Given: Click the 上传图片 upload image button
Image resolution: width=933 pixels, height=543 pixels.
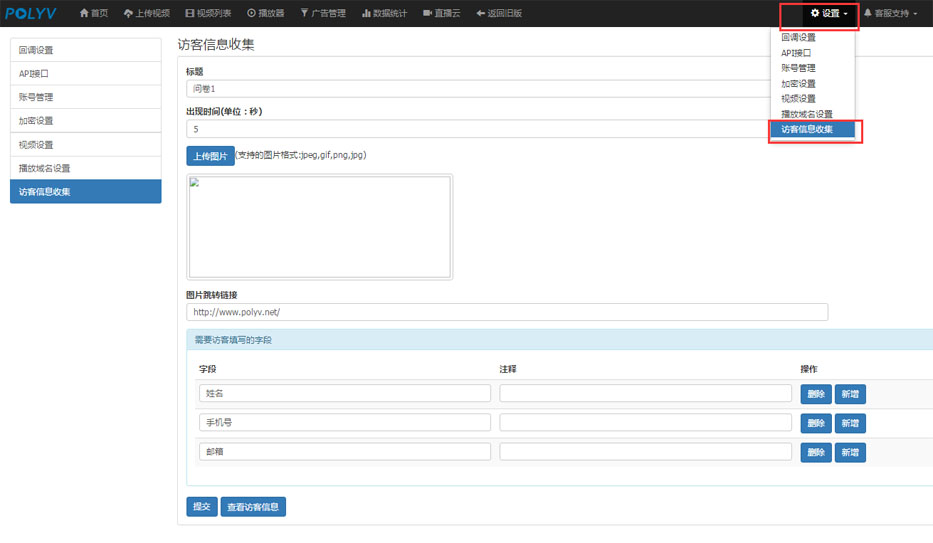Looking at the screenshot, I should pos(210,156).
